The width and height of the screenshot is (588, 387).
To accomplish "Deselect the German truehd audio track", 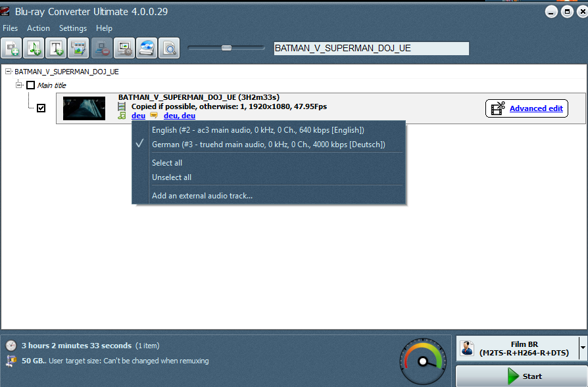I will (x=268, y=145).
